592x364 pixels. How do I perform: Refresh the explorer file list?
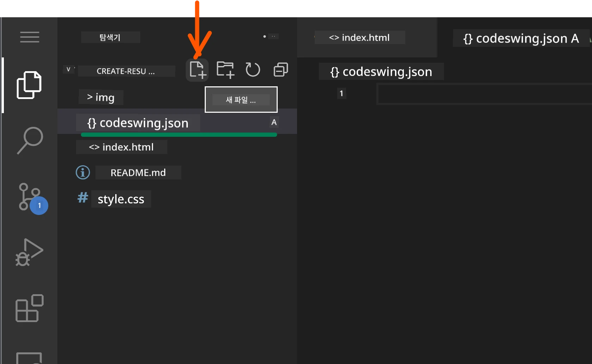click(253, 69)
